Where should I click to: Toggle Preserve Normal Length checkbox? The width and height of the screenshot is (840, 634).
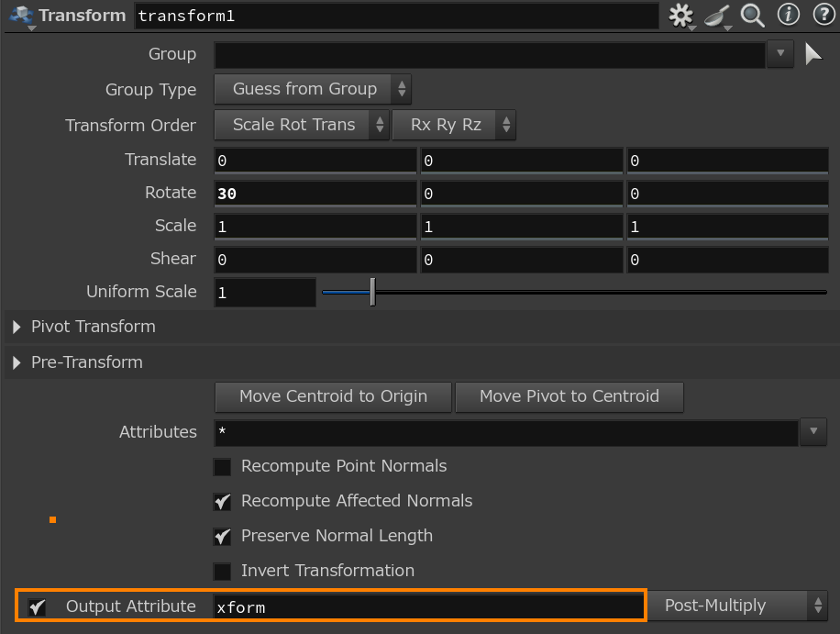pyautogui.click(x=222, y=537)
